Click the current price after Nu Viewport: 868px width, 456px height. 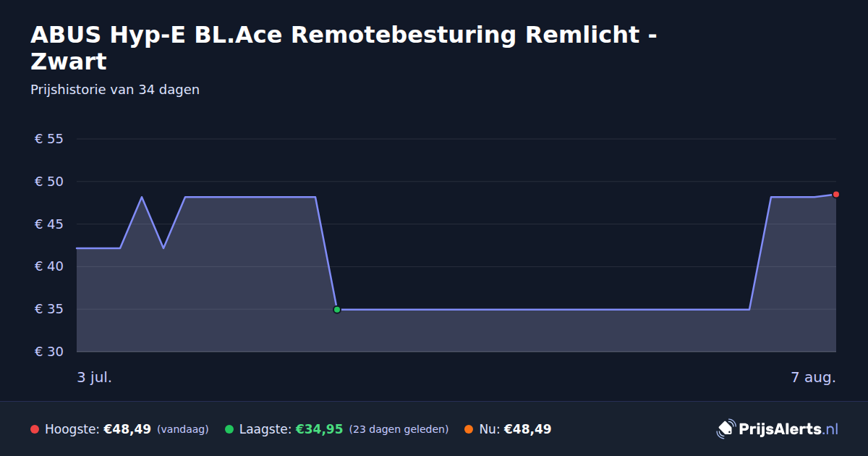click(527, 429)
